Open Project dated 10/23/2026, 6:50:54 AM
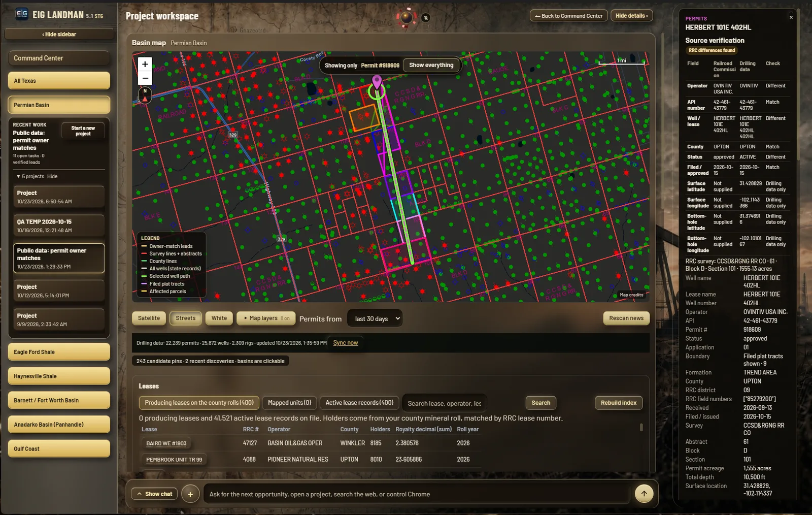Image resolution: width=812 pixels, height=515 pixels. click(59, 197)
